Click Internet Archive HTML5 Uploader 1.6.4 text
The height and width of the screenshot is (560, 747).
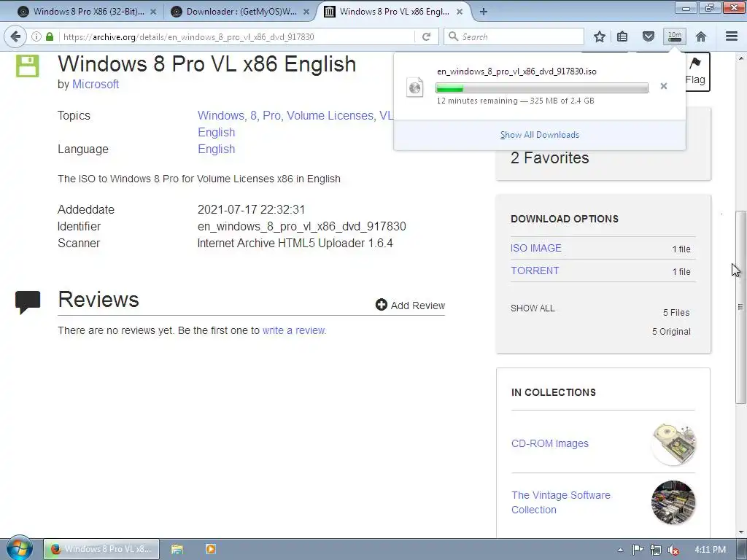[x=295, y=244]
